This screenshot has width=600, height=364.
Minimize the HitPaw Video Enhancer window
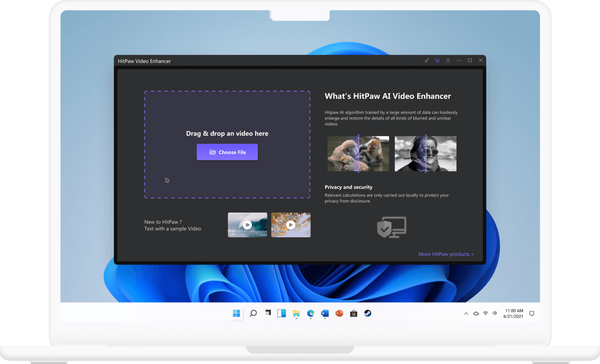coord(459,61)
